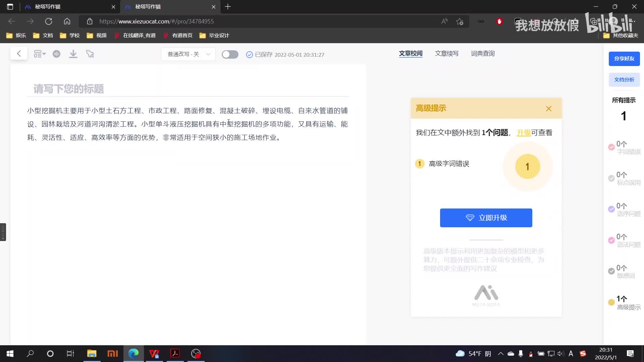Click the 升级 link
644x362 pixels.
[523, 133]
